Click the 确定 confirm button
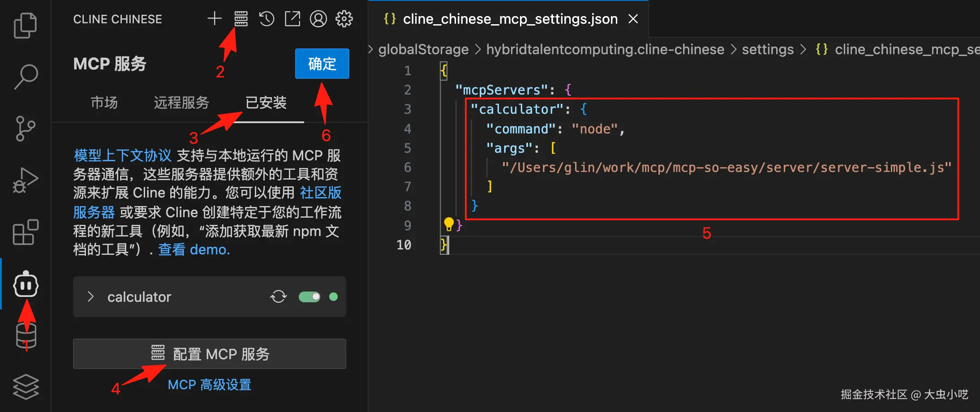This screenshot has height=412, width=980. coord(322,64)
